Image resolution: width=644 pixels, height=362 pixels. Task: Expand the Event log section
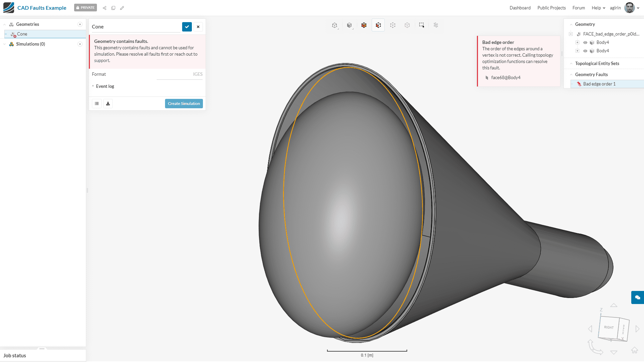coord(105,86)
